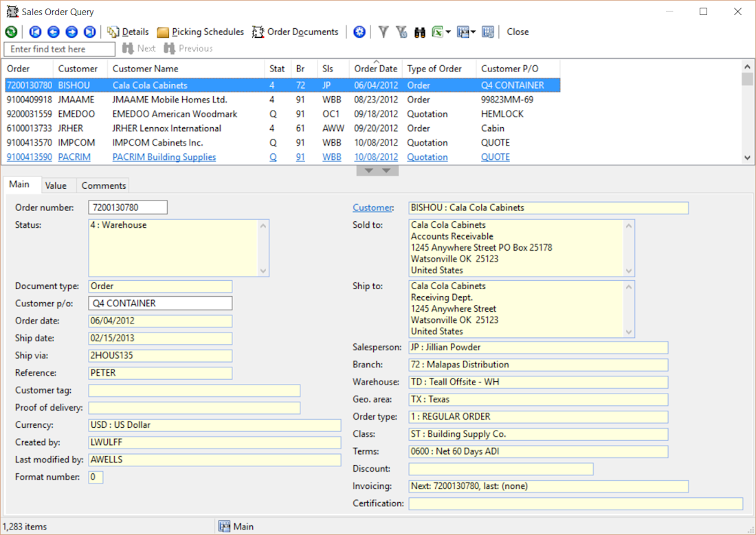Click the Sales Order Query window icon
This screenshot has height=535, width=756.
click(x=12, y=12)
